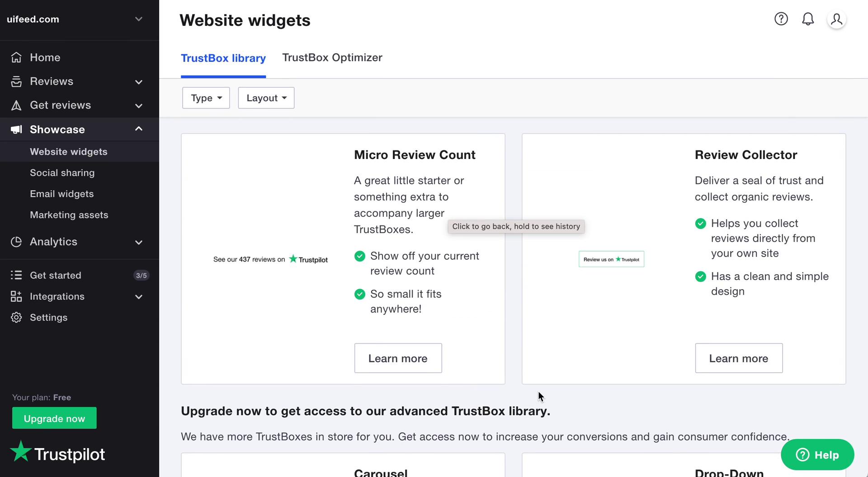Open the Type filter dropdown

pos(206,98)
